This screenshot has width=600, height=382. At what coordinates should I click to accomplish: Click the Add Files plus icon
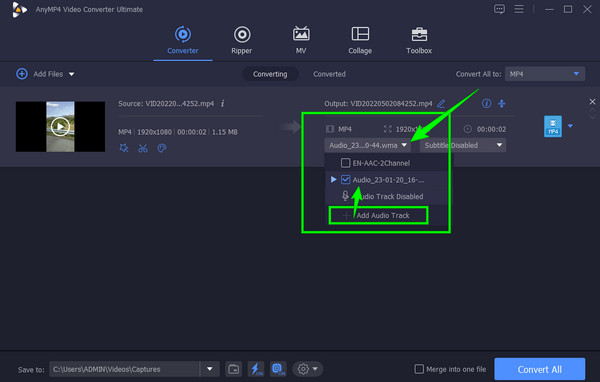[22, 73]
